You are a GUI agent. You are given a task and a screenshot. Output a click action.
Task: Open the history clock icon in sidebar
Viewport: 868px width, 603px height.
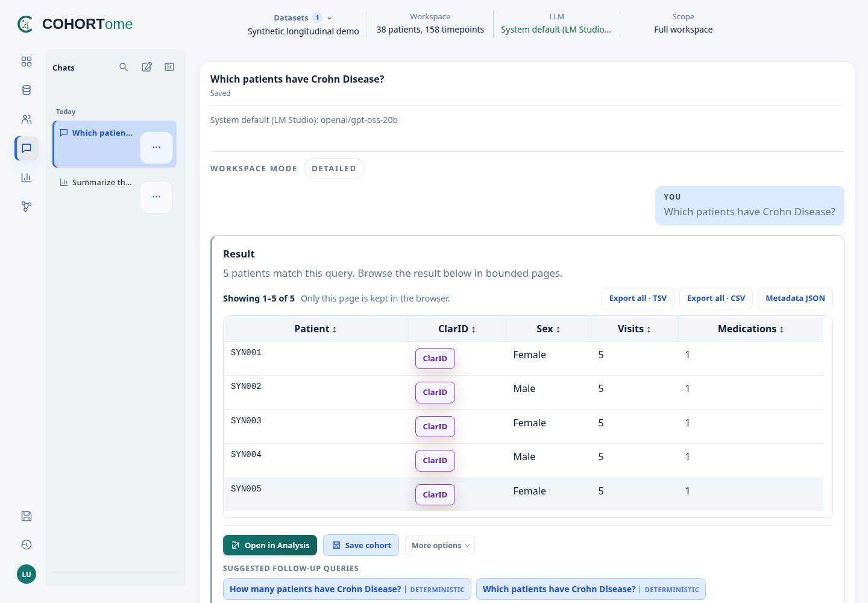coord(27,545)
